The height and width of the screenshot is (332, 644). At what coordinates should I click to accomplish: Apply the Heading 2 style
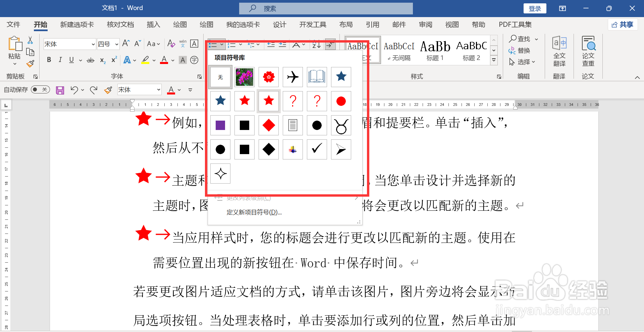click(x=471, y=51)
